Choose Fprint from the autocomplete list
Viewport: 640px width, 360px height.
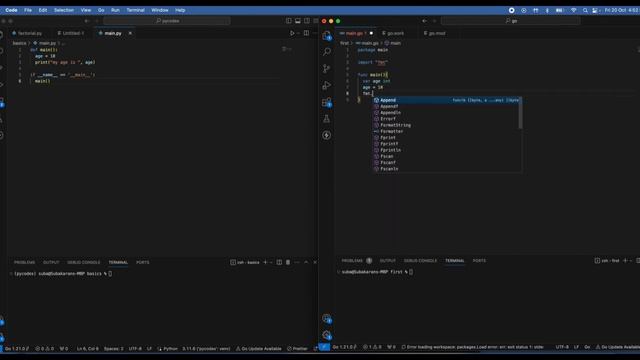point(446,138)
